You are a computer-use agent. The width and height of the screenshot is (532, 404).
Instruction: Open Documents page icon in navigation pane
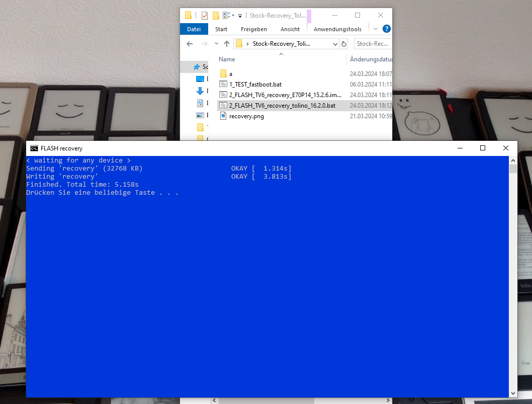click(200, 103)
